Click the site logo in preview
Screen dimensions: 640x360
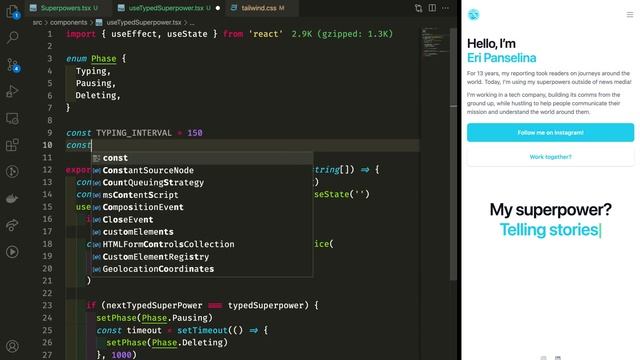(x=473, y=15)
